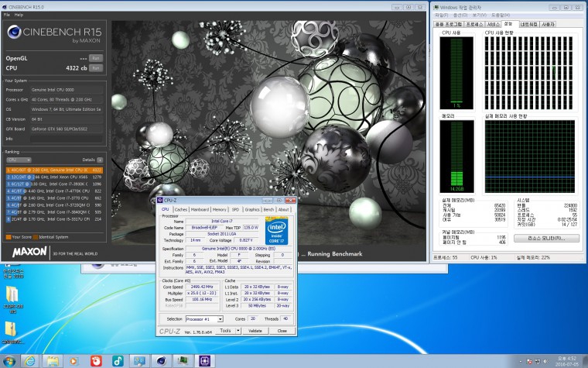The width and height of the screenshot is (588, 368).
Task: Select the Core i7-3770 ranking row
Action: (x=54, y=198)
